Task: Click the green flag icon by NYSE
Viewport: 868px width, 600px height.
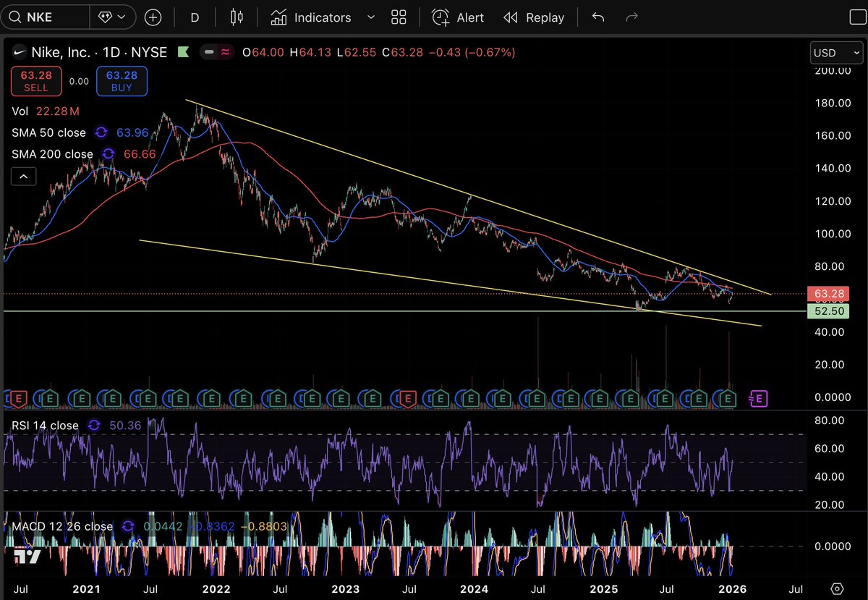Action: (184, 52)
